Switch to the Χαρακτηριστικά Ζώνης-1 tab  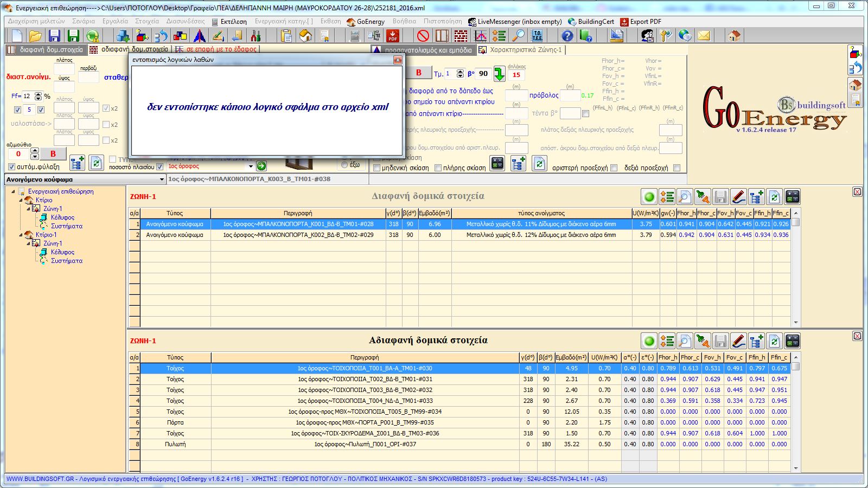tap(525, 50)
